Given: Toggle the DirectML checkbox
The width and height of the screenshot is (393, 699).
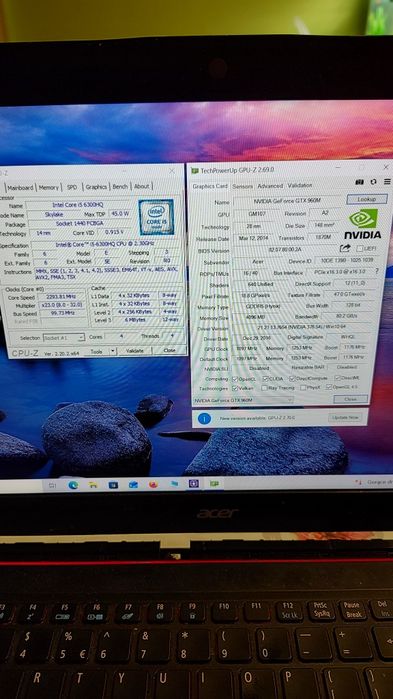Looking at the screenshot, I should click(x=337, y=378).
